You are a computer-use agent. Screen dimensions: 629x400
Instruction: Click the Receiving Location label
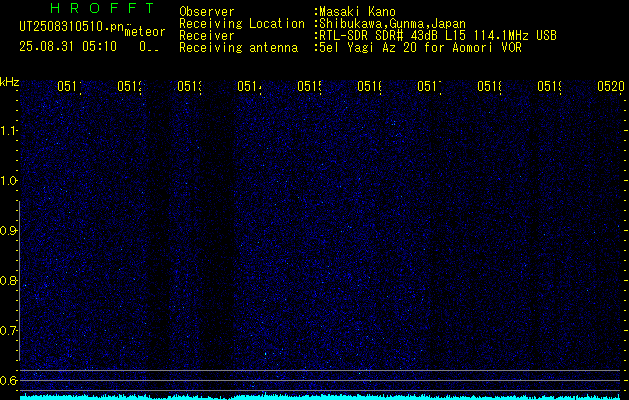pos(242,24)
